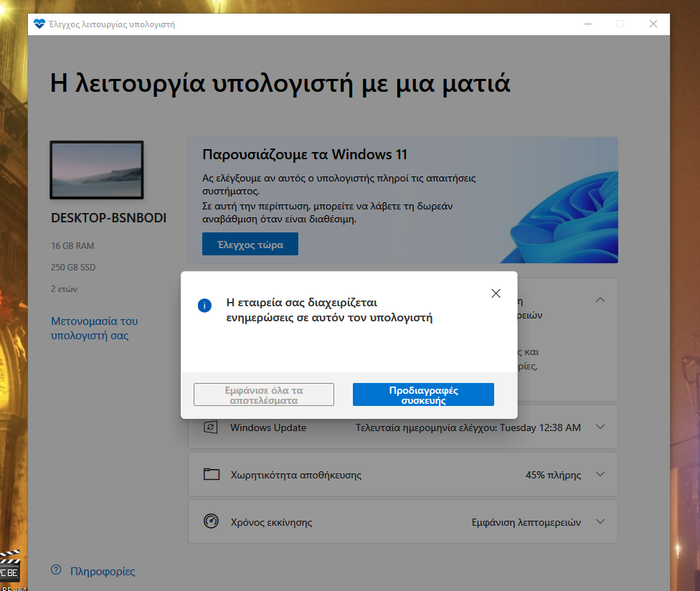Screen dimensions: 700x591
Task: Click the Εμφάνισε όλα τα αποτελέσματα button
Action: pyautogui.click(x=264, y=394)
